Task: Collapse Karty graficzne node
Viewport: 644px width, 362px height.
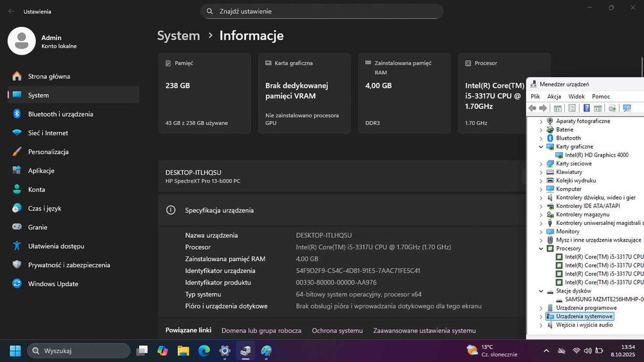Action: coord(541,147)
